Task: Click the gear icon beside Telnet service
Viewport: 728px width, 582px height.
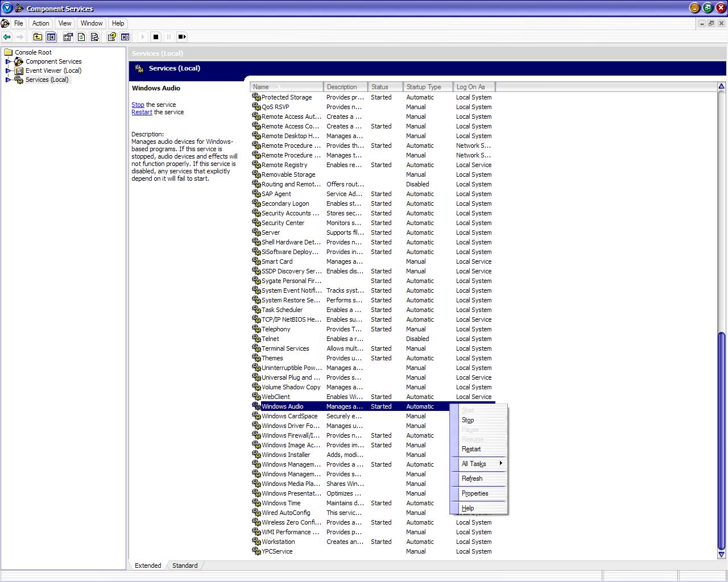Action: pos(257,339)
